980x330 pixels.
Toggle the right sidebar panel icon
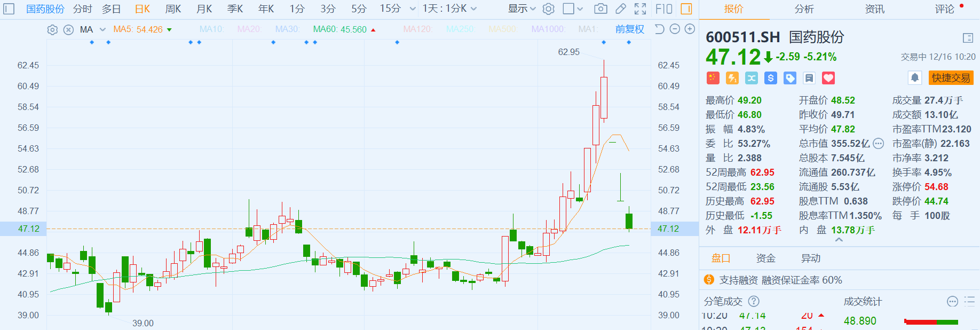coord(686,9)
